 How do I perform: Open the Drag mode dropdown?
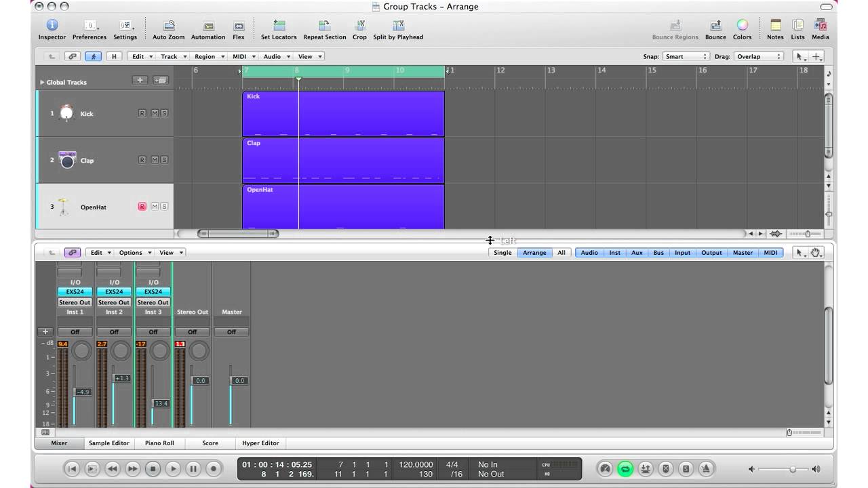click(758, 56)
